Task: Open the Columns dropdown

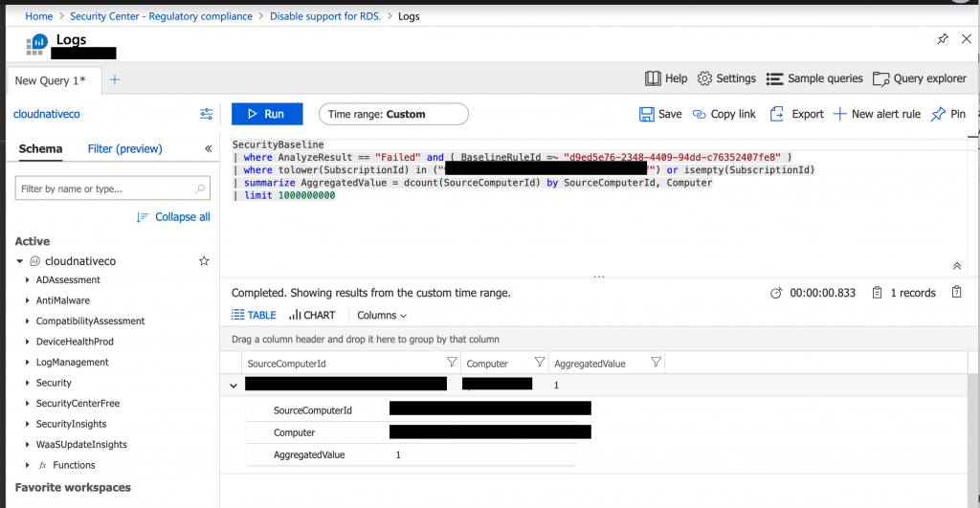Action: click(x=382, y=315)
